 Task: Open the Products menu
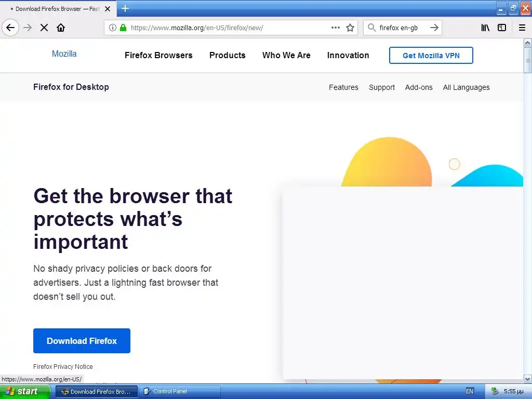point(228,55)
